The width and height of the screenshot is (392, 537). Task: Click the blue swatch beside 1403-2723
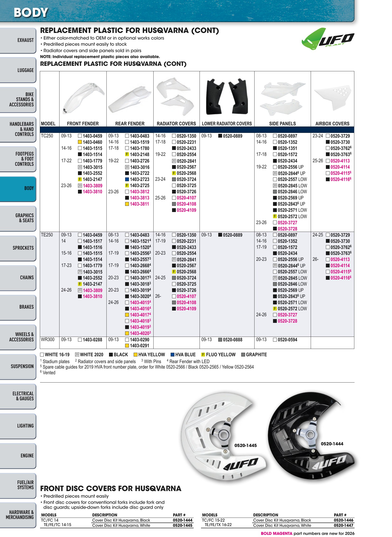coord(127,180)
